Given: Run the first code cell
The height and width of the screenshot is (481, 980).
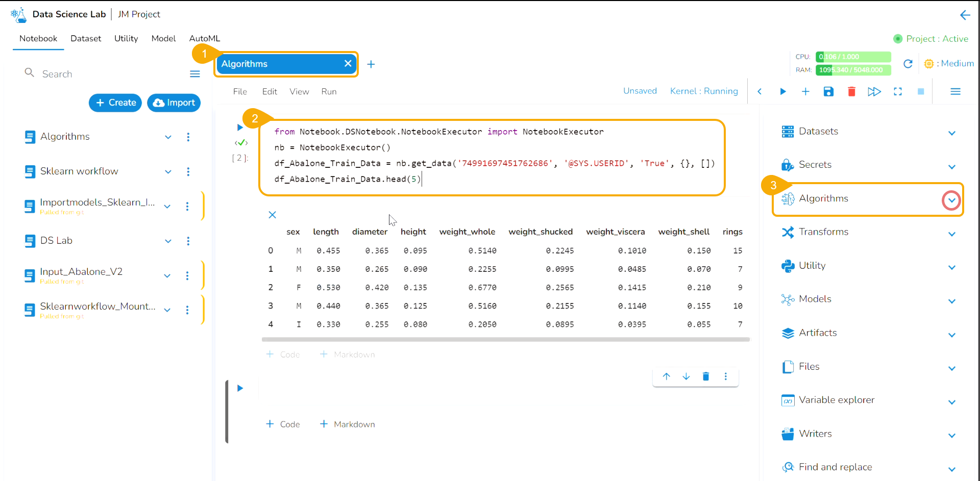Looking at the screenshot, I should (240, 128).
